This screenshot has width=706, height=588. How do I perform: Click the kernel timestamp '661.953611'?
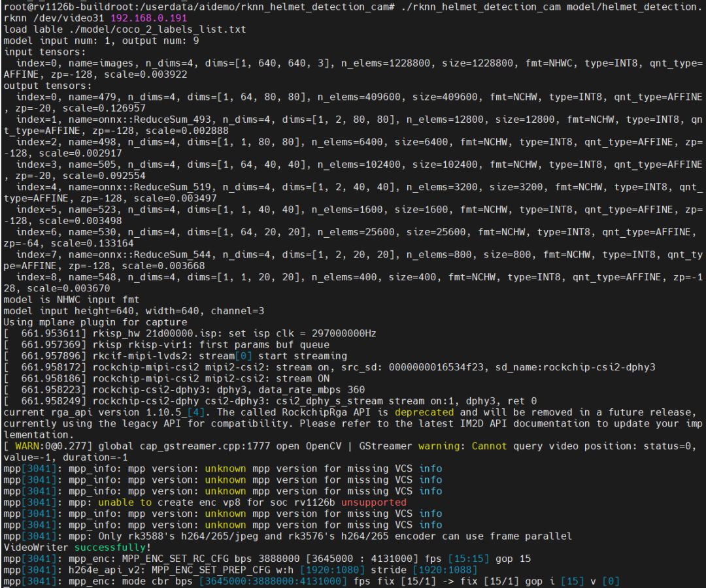53,333
